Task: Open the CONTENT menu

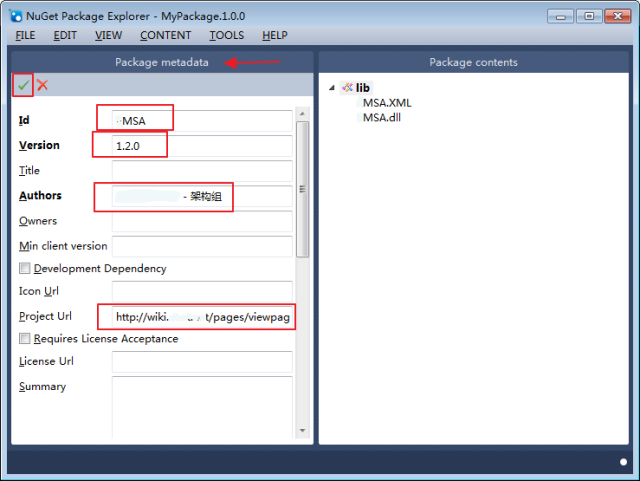Action: (166, 36)
